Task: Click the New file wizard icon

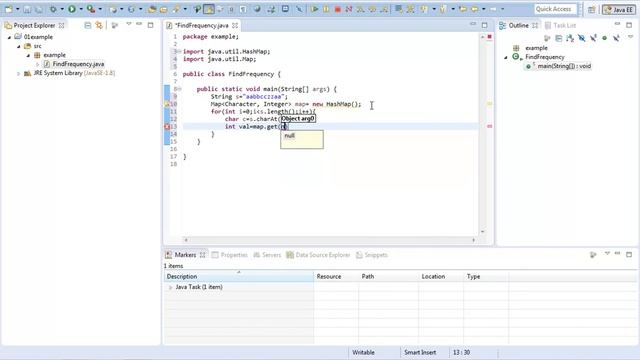Action: coord(9,9)
